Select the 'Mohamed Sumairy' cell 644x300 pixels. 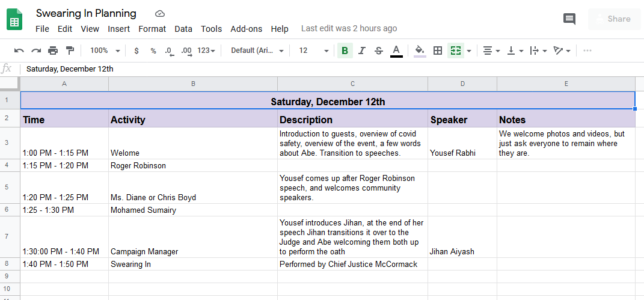click(193, 210)
